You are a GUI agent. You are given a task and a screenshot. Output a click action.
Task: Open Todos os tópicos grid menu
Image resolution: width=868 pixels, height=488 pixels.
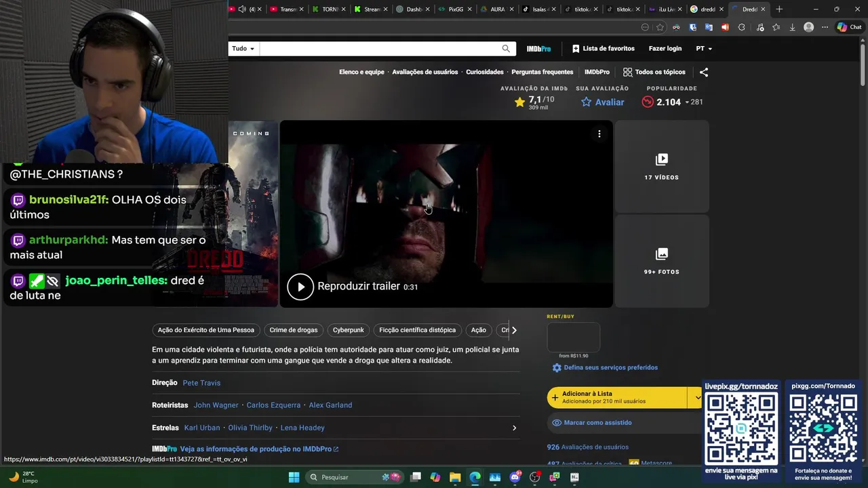[x=654, y=72]
